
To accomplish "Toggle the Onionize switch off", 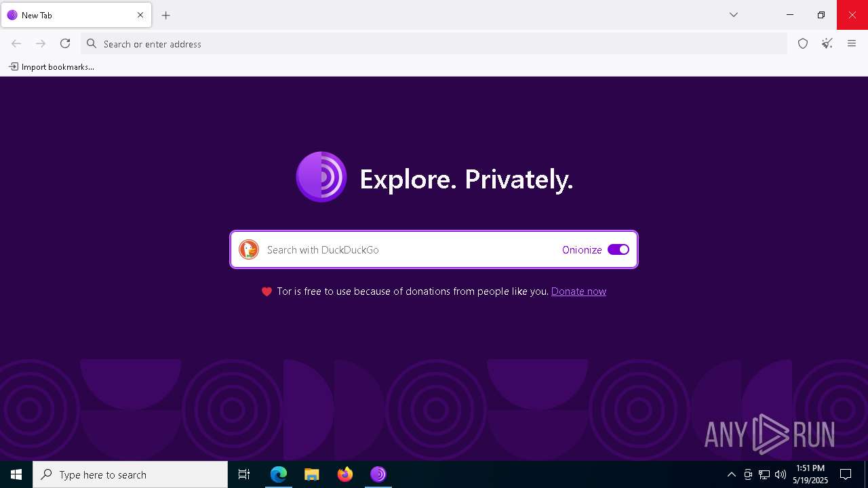I will pos(618,249).
